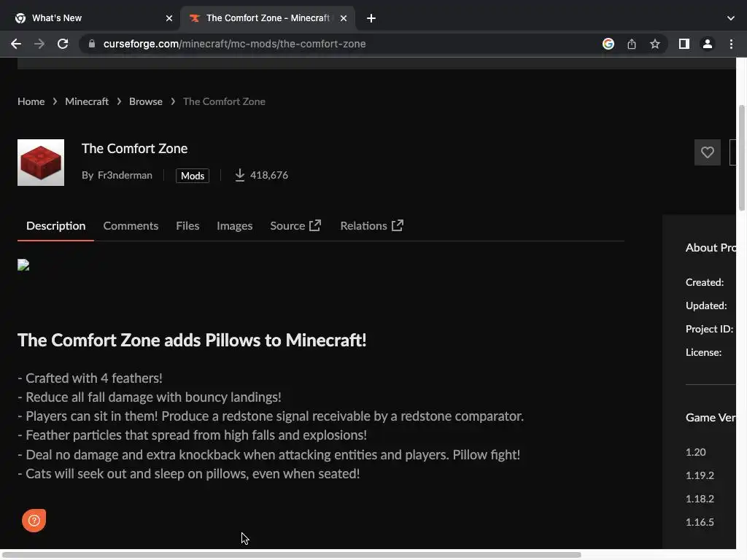Click the lock site info icon
The image size is (747, 560).
(x=92, y=44)
